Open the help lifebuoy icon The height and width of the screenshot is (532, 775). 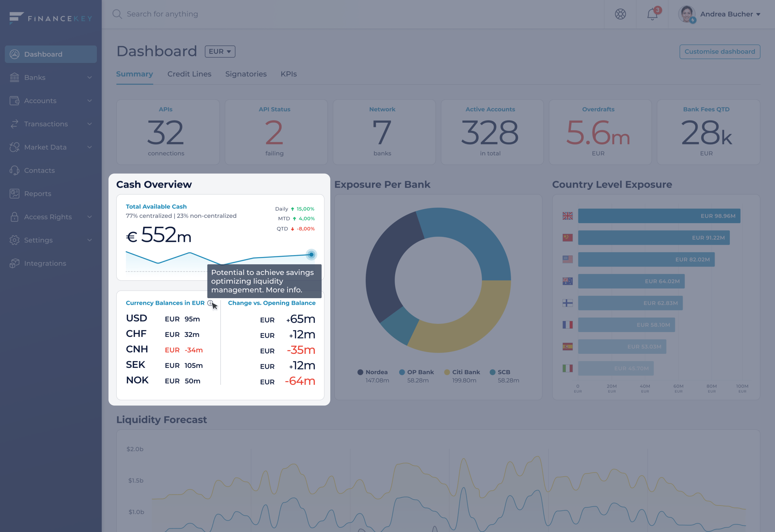tap(620, 14)
